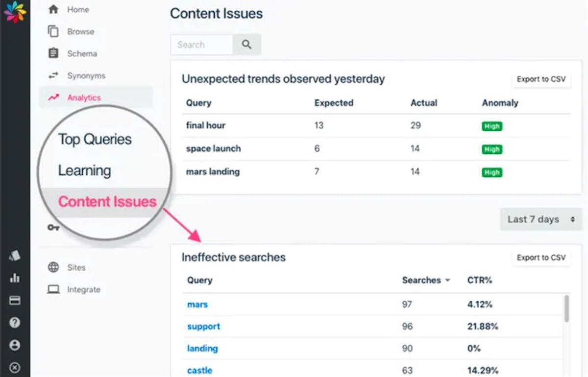Open bar chart icon in dark sidebar
The height and width of the screenshot is (377, 588).
(15, 278)
